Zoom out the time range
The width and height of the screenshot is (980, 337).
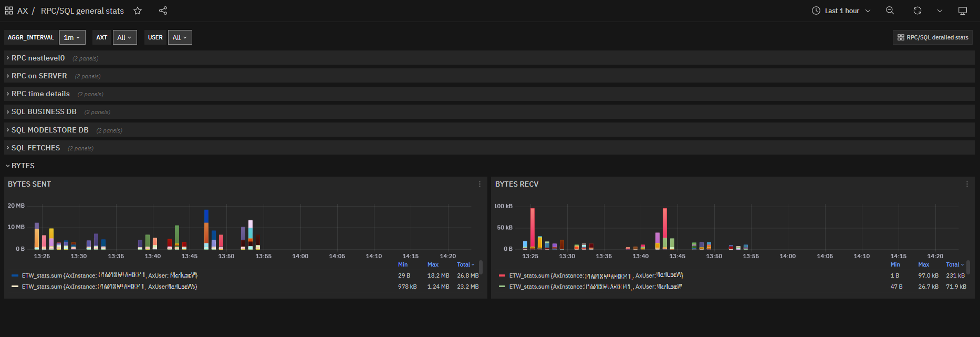click(x=890, y=11)
